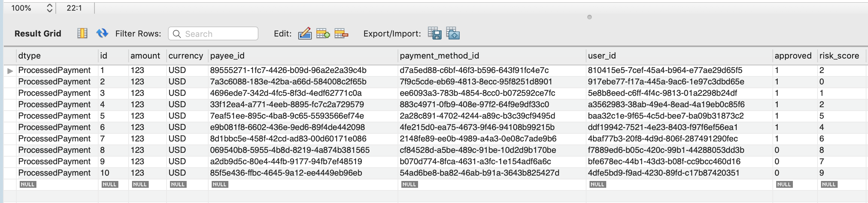Insert new row icon
This screenshot has height=203, width=868.
[x=323, y=33]
